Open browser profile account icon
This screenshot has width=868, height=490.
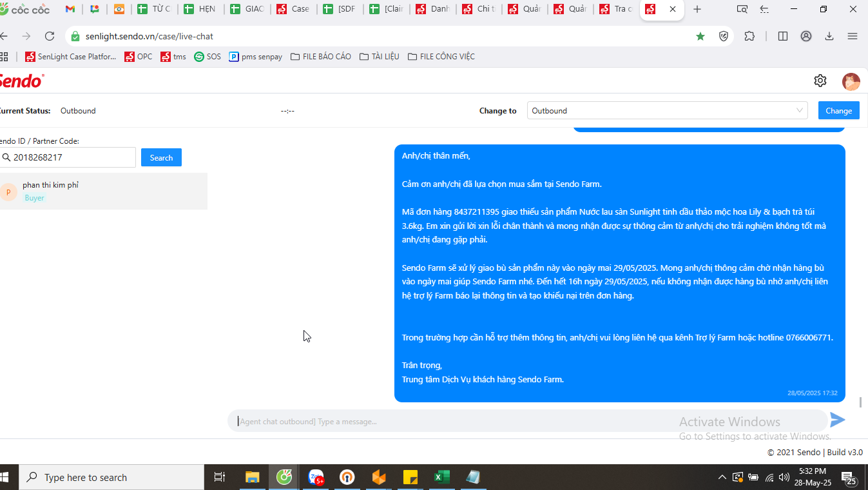click(806, 36)
